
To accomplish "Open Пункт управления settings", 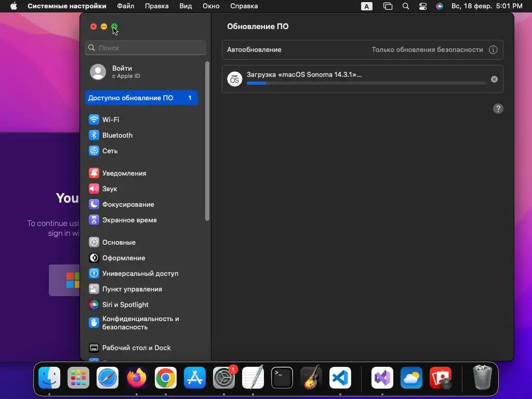I will coord(141,289).
